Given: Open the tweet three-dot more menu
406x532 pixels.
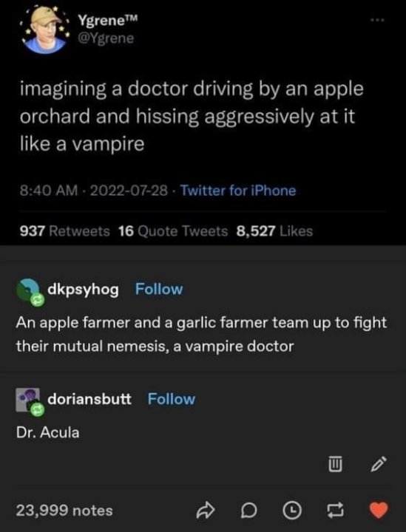Looking at the screenshot, I should click(x=377, y=20).
